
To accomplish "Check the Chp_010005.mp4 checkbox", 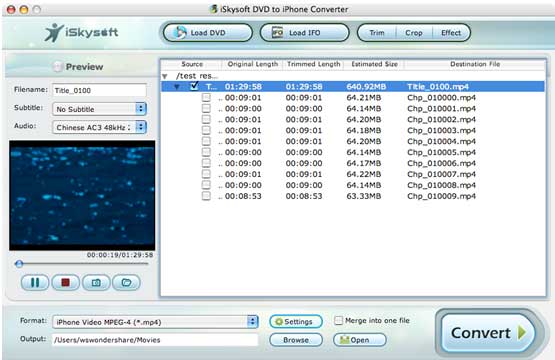I will [206, 152].
